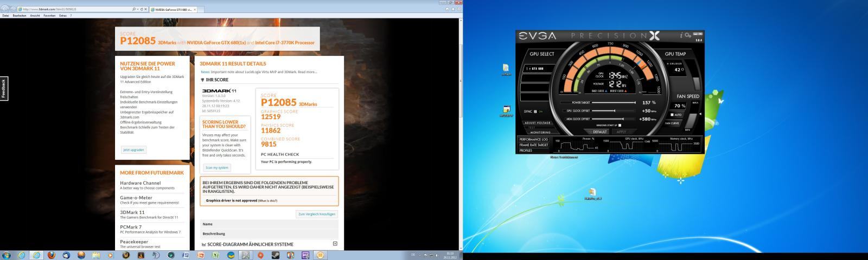The image size is (868, 260).
Task: Open Steam from the taskbar
Action: pos(276,255)
